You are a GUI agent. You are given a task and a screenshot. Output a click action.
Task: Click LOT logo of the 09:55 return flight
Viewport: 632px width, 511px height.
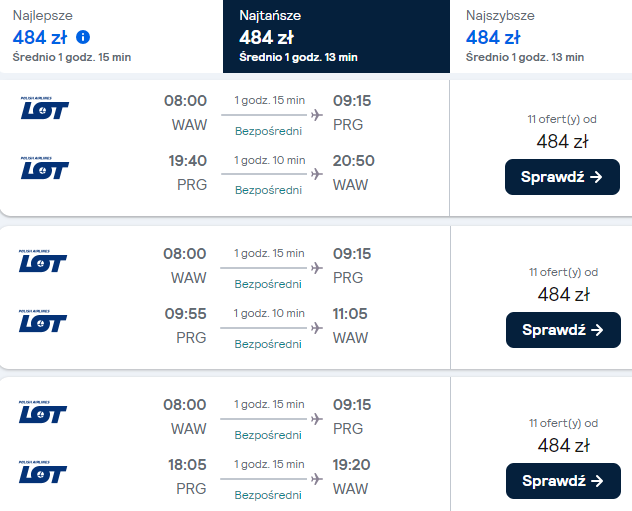tap(43, 323)
